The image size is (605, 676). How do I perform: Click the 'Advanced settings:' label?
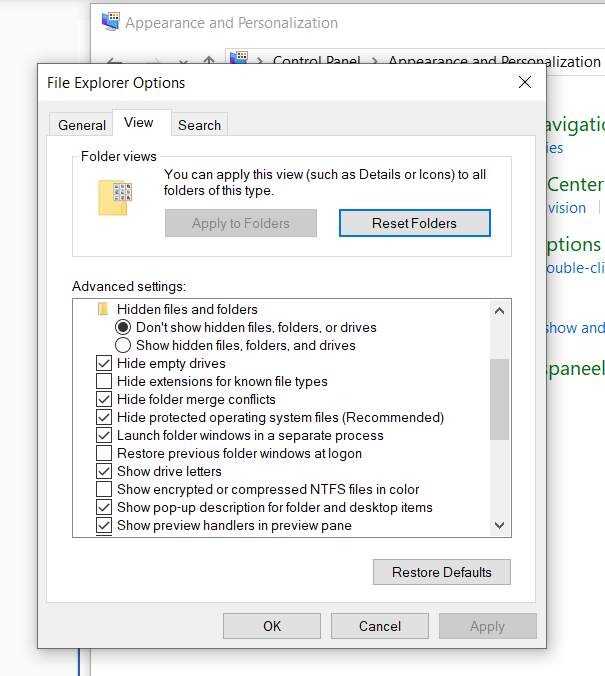(129, 286)
